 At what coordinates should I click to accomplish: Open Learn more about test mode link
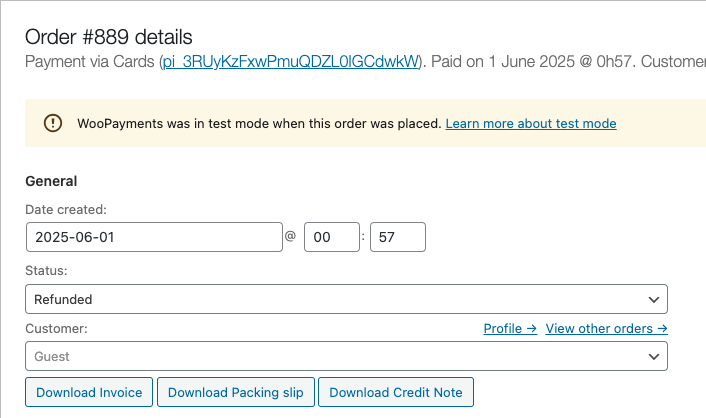(x=530, y=124)
